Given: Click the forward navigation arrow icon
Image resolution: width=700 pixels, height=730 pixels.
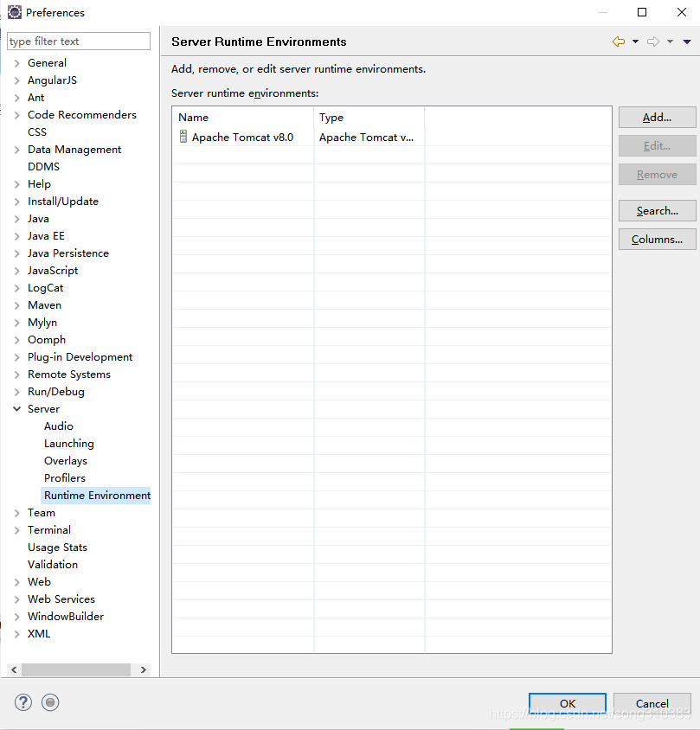Looking at the screenshot, I should click(653, 42).
